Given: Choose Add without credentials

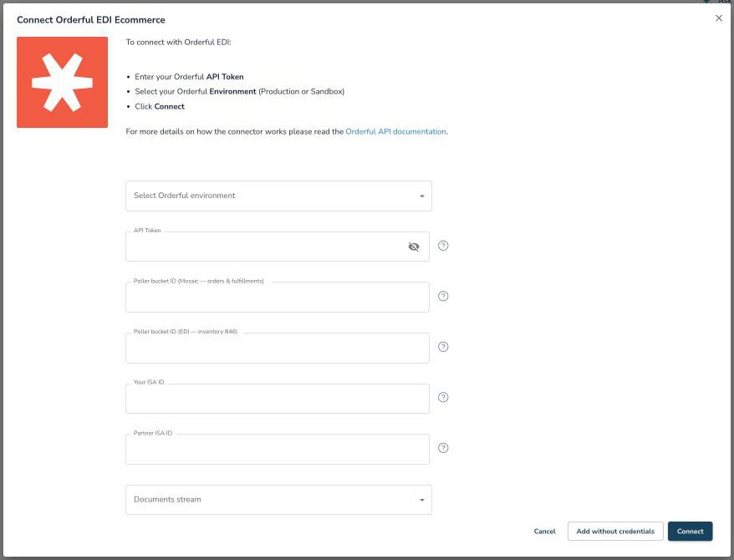Looking at the screenshot, I should [615, 532].
